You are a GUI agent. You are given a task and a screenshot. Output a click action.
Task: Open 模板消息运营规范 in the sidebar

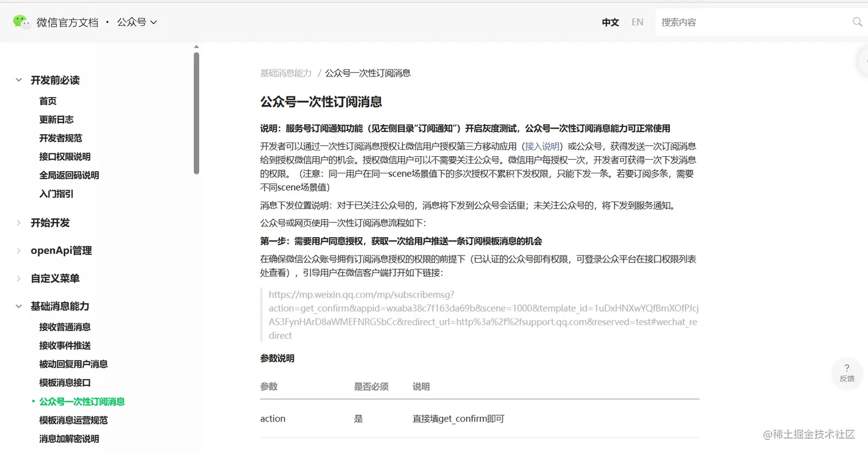tap(73, 420)
